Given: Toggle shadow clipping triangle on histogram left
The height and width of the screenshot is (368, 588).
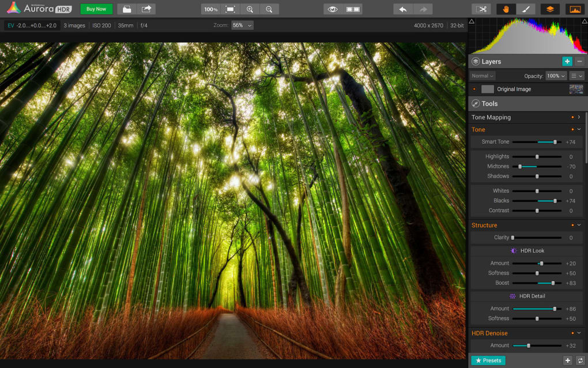Looking at the screenshot, I should (x=472, y=21).
